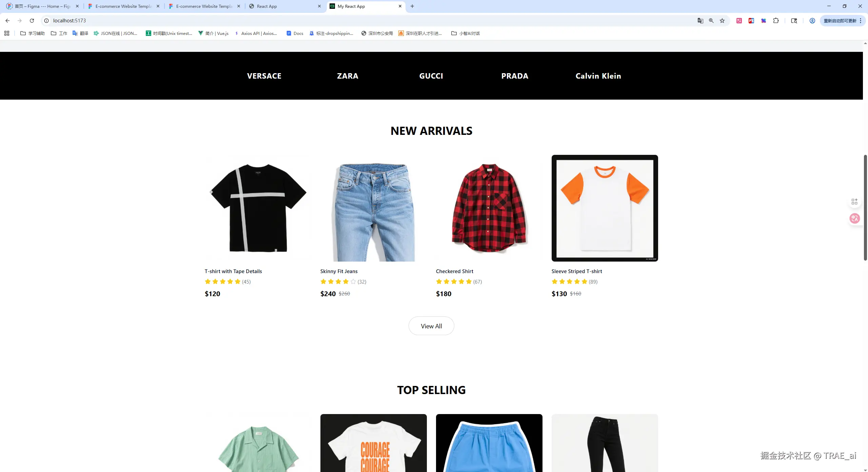Image resolution: width=868 pixels, height=472 pixels.
Task: Click the Checkered Shirt product image
Action: coord(489,208)
